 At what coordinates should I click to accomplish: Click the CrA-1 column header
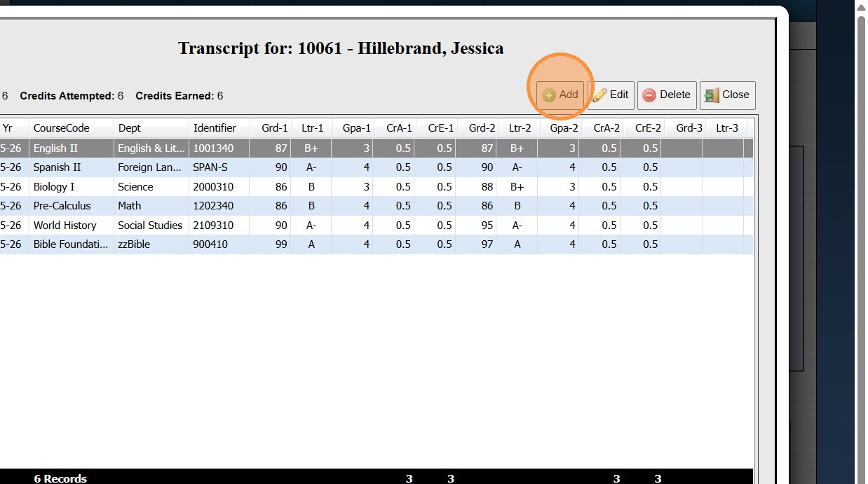[395, 128]
